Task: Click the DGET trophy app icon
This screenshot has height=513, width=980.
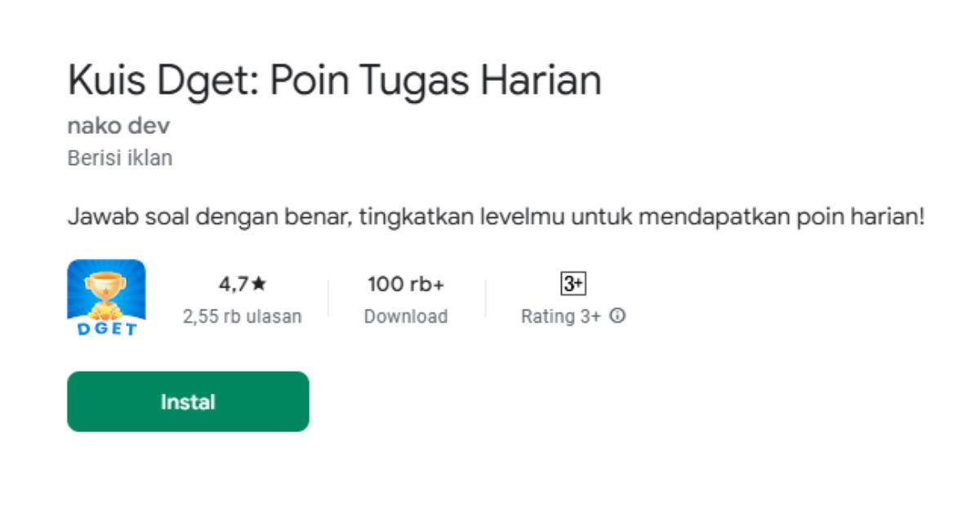Action: point(106,299)
